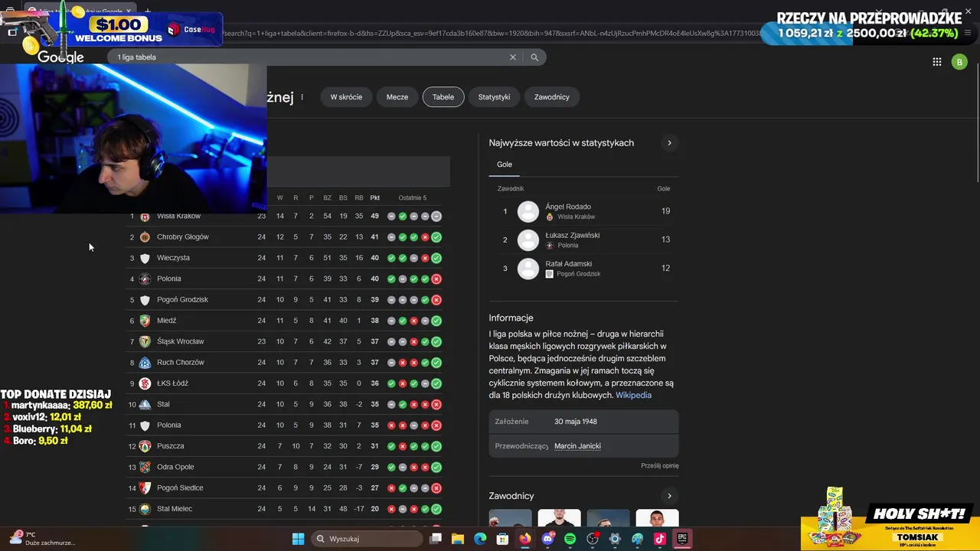The width and height of the screenshot is (980, 551).
Task: Click the first player thumbnail under Zawodnicy
Action: coord(511,519)
